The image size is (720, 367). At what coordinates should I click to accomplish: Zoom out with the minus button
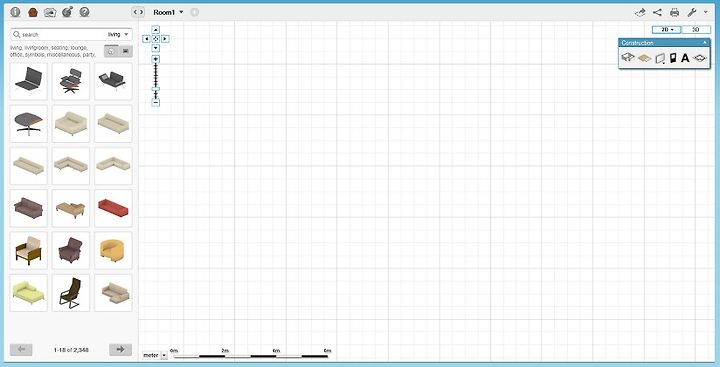click(x=156, y=102)
